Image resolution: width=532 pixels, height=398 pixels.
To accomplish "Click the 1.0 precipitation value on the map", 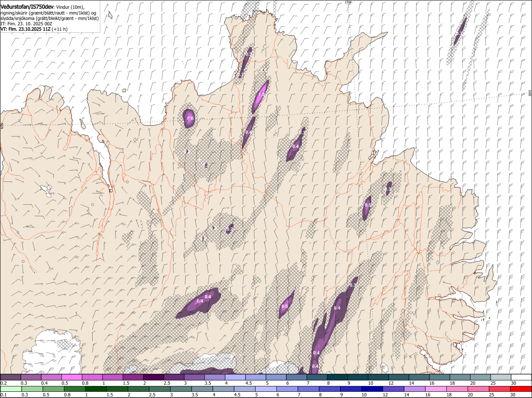I will point(261,95).
